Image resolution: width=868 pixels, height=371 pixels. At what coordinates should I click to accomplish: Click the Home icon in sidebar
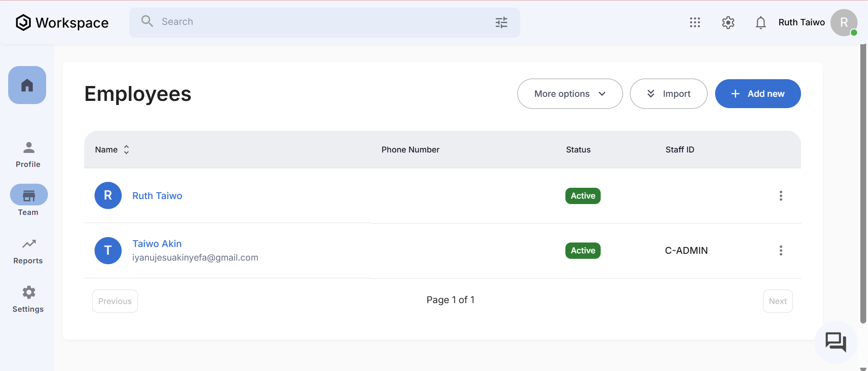coord(27,85)
